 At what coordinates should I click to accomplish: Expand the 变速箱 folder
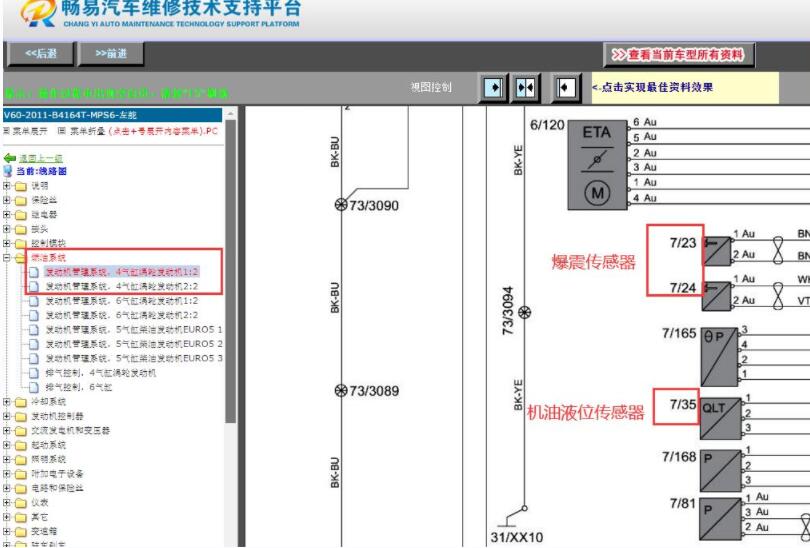click(x=6, y=531)
